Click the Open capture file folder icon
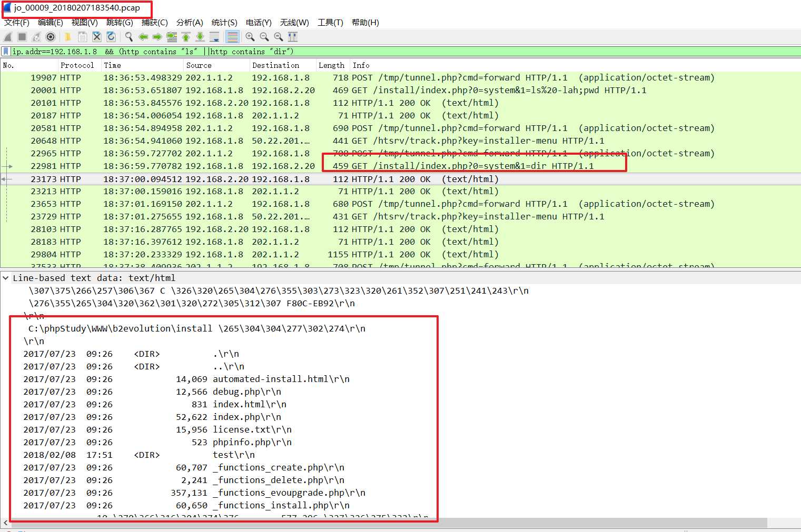Screen dimensions: 801x532 coord(68,37)
